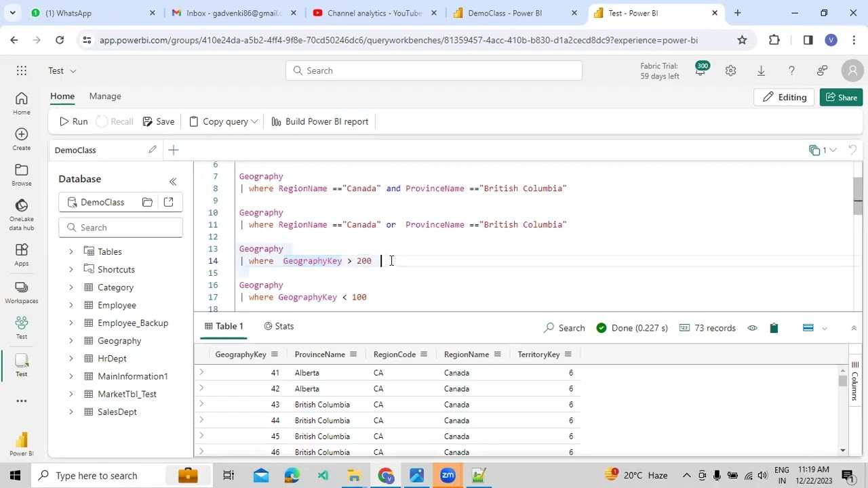
Task: Click the Database pane search field
Action: click(121, 228)
